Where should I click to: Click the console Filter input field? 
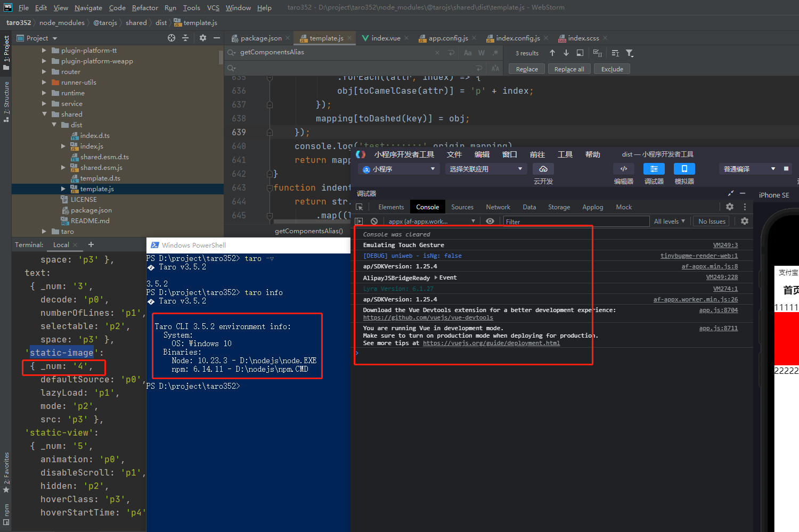(x=576, y=222)
